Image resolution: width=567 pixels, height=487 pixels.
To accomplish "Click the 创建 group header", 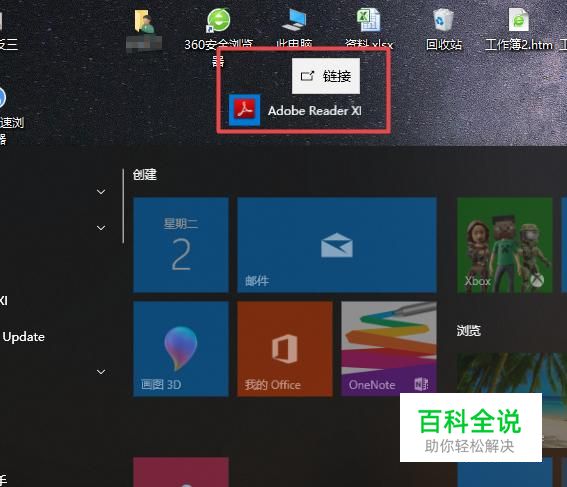I will pyautogui.click(x=145, y=175).
